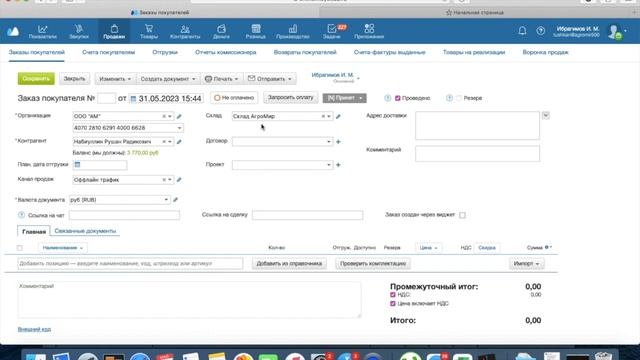
Task: Click the green Сохранить button
Action: tap(36, 78)
